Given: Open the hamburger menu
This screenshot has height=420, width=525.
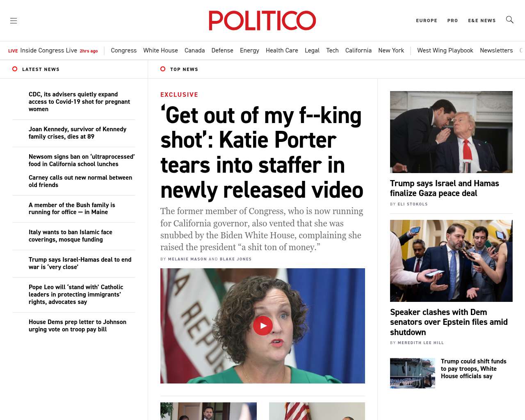Looking at the screenshot, I should (x=14, y=21).
